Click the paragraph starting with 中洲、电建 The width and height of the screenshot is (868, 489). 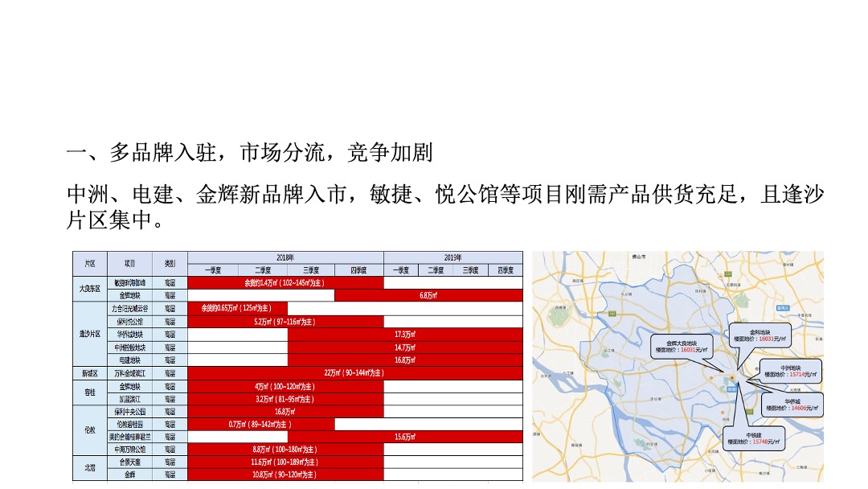[x=445, y=207]
